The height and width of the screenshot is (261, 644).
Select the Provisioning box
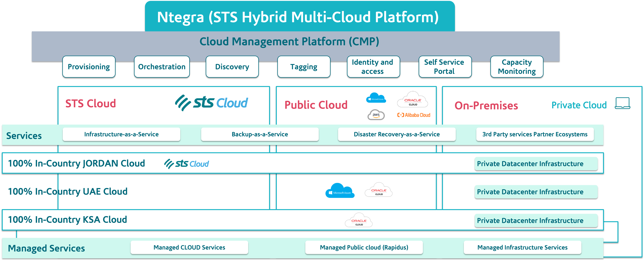point(89,67)
